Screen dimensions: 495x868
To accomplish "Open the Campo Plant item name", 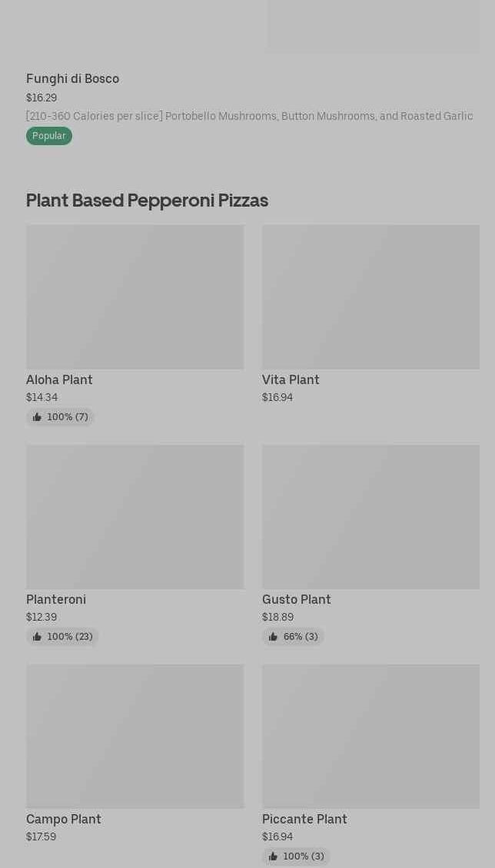I will pyautogui.click(x=64, y=820).
